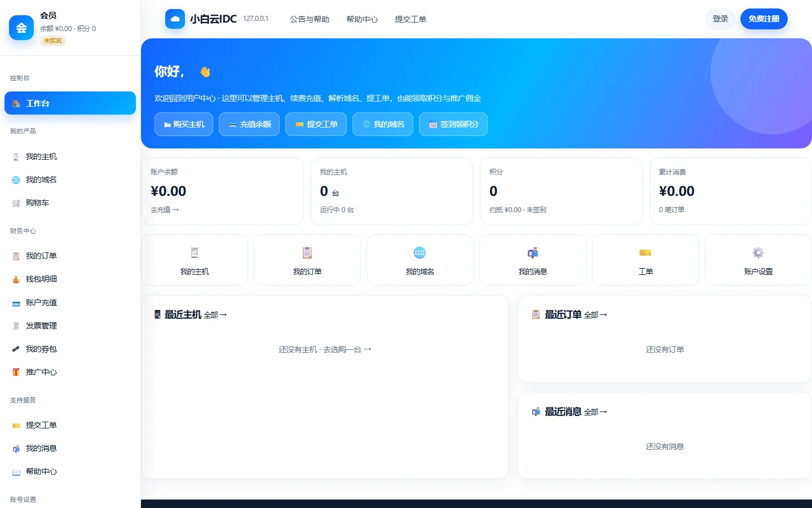Click the 未实名 status badge
The width and height of the screenshot is (812, 508).
click(x=53, y=41)
